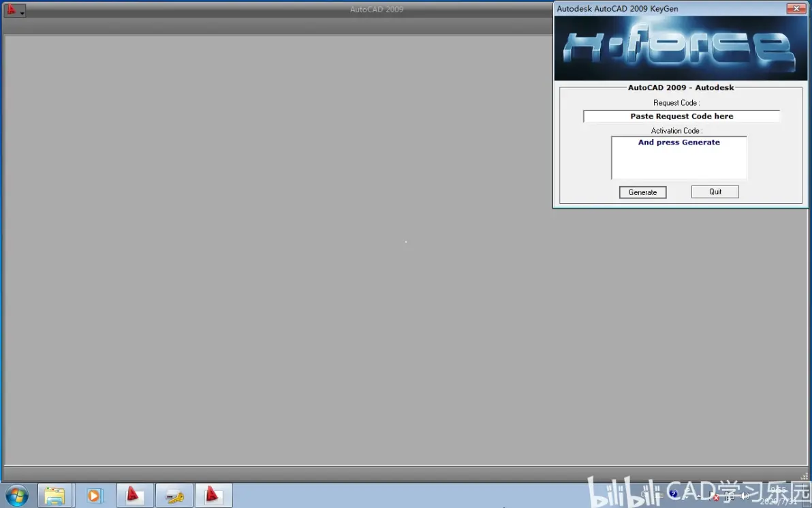Click the "Autodesk AutoCAD 2009 KeyGen" title text
The height and width of the screenshot is (508, 812).
(617, 9)
